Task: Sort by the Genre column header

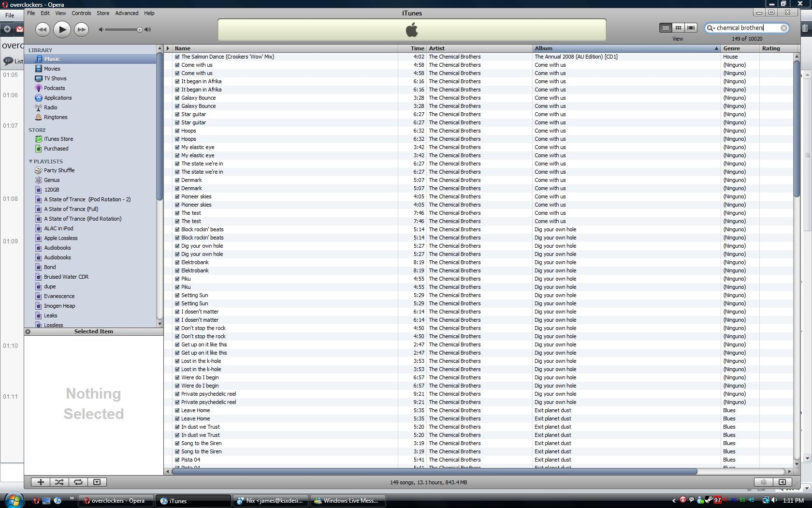Action: pos(740,48)
